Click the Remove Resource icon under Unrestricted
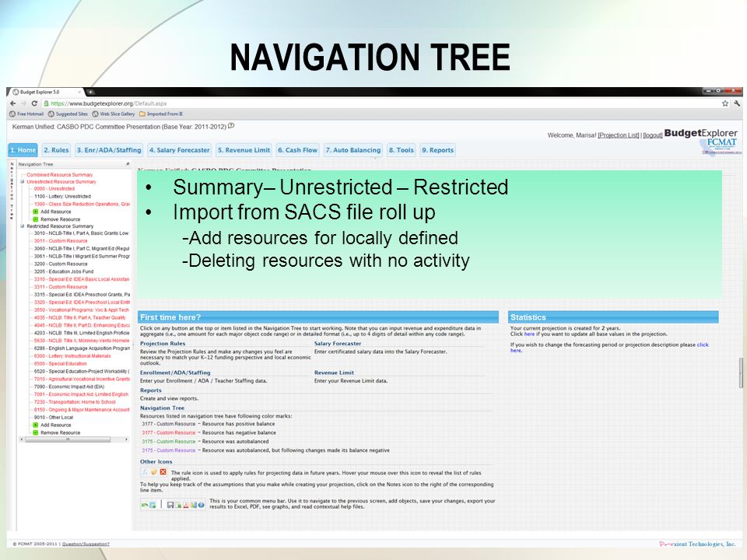The image size is (747, 560). (x=35, y=219)
